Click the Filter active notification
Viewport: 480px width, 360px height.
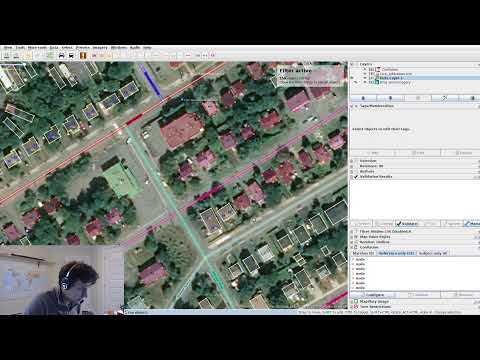pos(311,76)
